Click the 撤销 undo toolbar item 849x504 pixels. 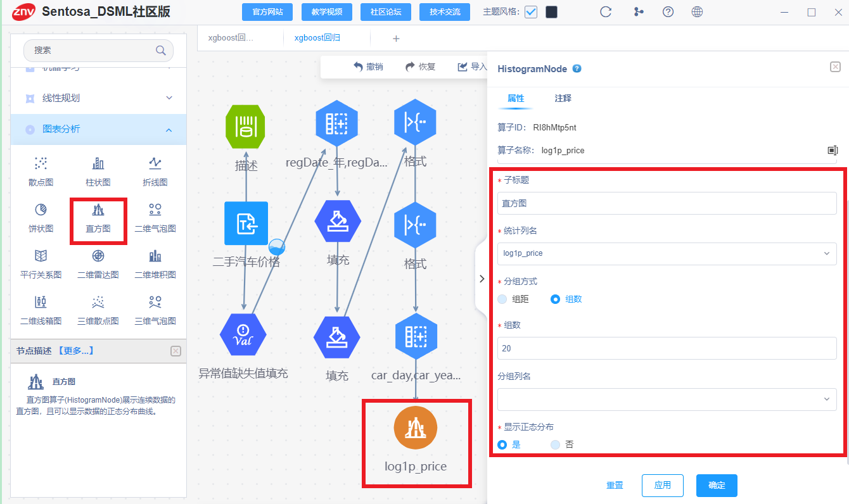point(368,66)
